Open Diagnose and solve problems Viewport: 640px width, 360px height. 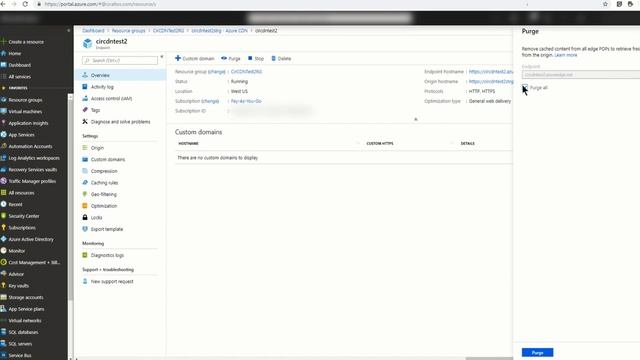(121, 122)
